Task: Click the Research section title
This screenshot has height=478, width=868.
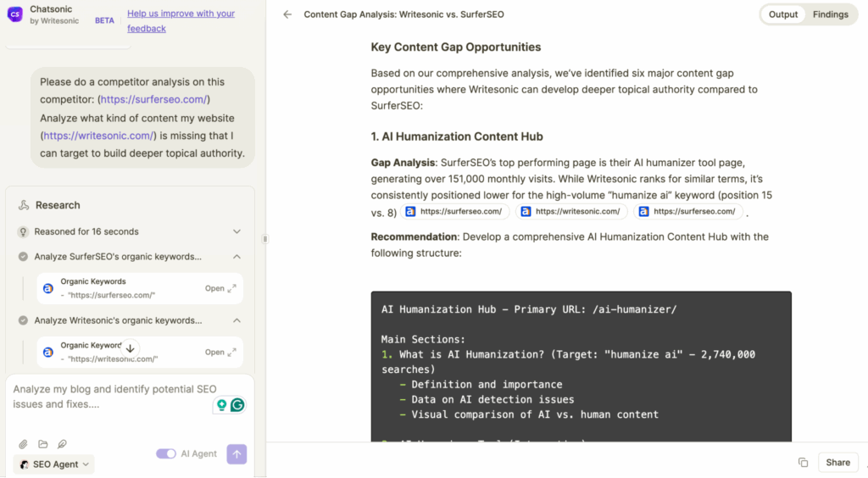Action: [58, 205]
